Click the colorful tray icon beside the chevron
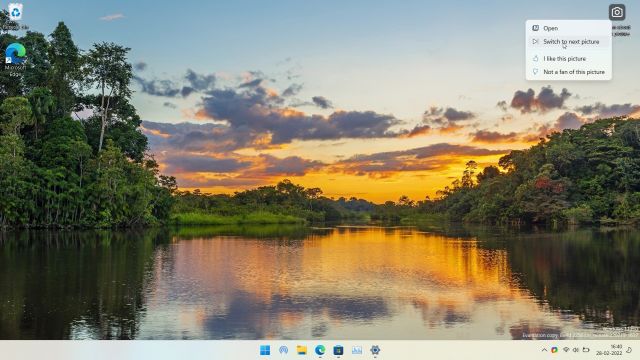The height and width of the screenshot is (360, 640). coord(554,350)
